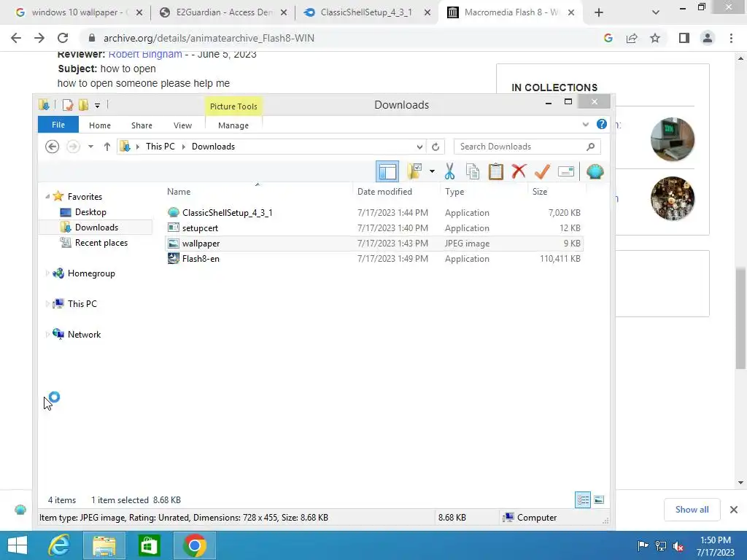Collapse the Favorites tree group
This screenshot has width=747, height=560.
pos(47,197)
